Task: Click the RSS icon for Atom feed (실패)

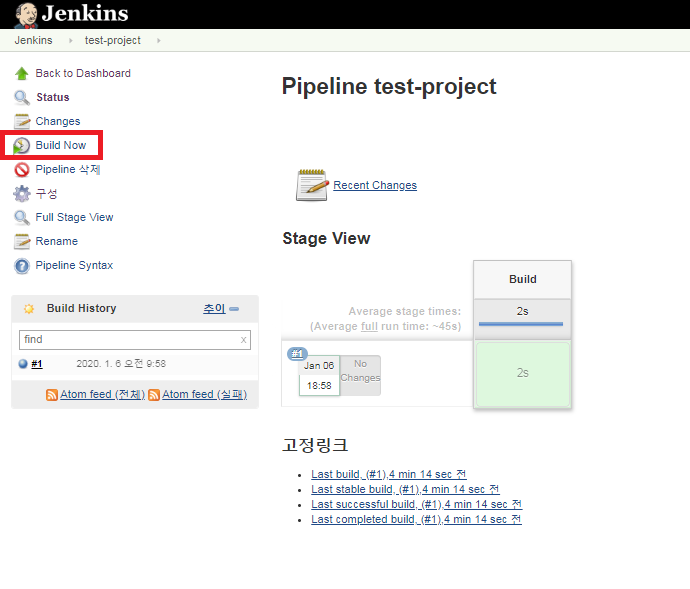Action: pyautogui.click(x=154, y=395)
